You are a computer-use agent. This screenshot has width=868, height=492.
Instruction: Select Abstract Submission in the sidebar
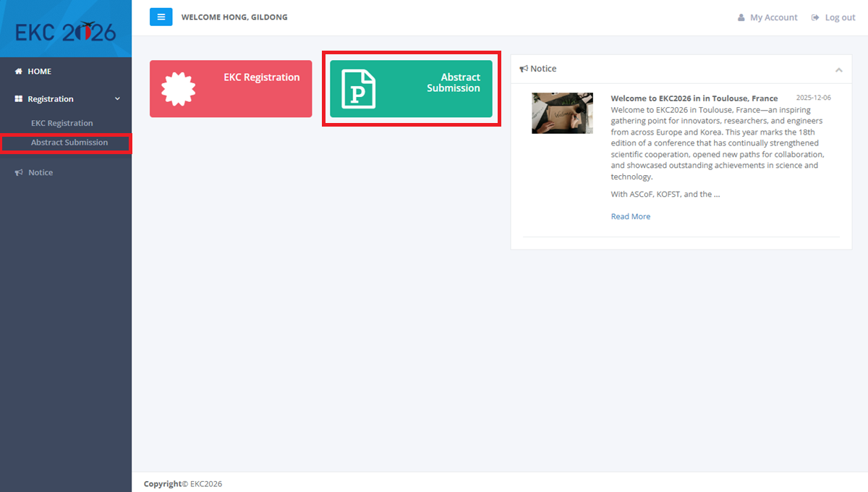[x=69, y=143]
